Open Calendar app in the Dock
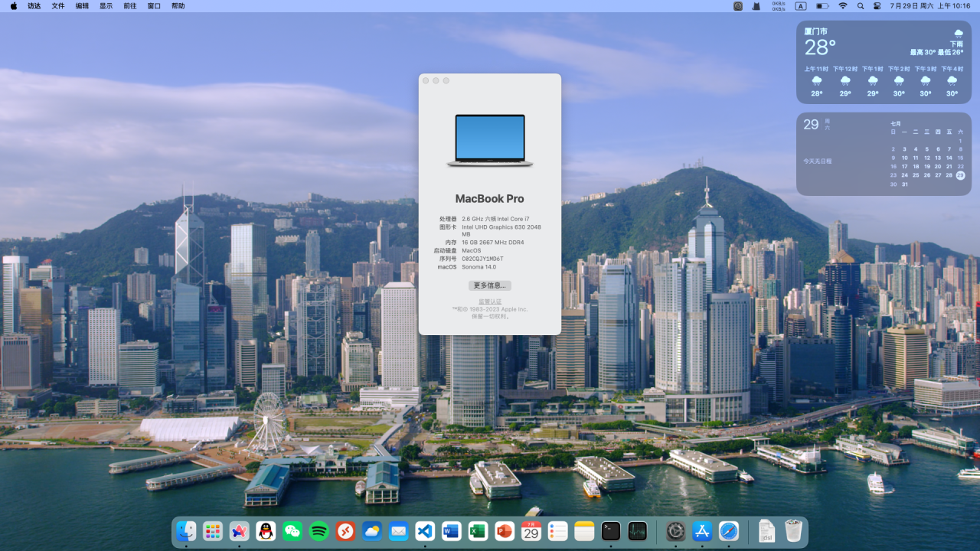The height and width of the screenshot is (551, 980). click(531, 531)
